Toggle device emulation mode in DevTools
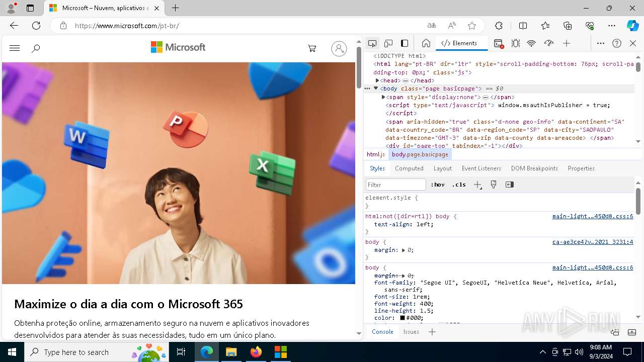Viewport: 644px width, 362px height. [x=388, y=43]
